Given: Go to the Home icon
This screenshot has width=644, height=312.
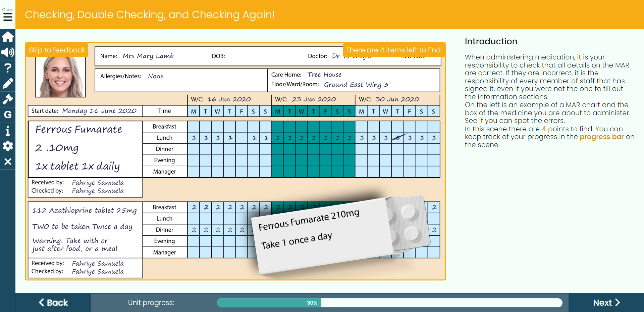Looking at the screenshot, I should (x=8, y=37).
